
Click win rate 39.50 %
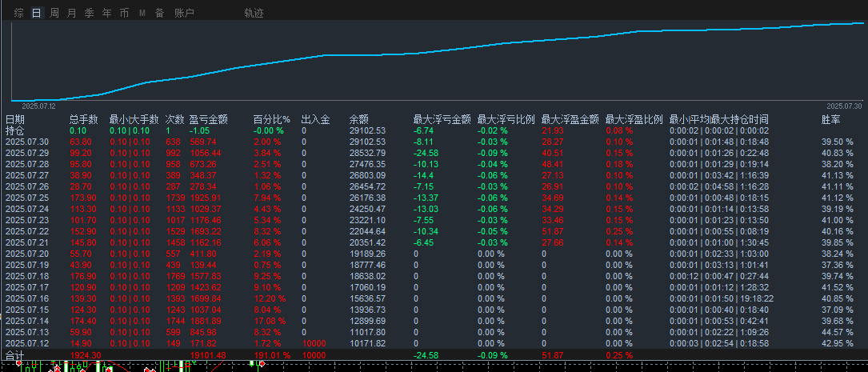pos(838,142)
